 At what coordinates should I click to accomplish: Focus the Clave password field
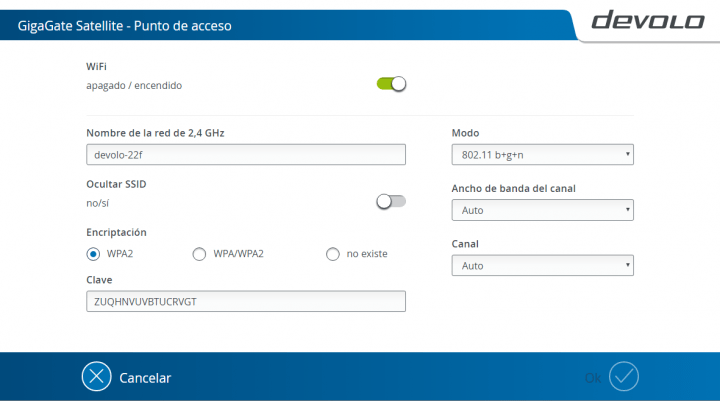pos(246,301)
